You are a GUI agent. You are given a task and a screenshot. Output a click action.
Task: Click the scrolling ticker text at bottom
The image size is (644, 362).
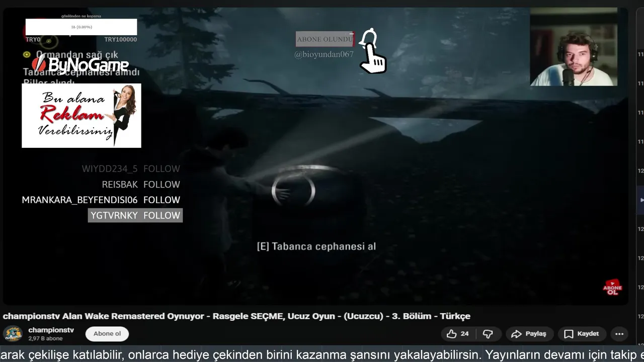[x=322, y=354]
